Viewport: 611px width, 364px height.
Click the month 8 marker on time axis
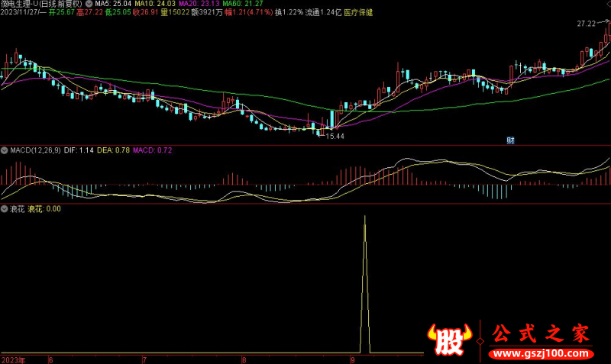click(244, 360)
